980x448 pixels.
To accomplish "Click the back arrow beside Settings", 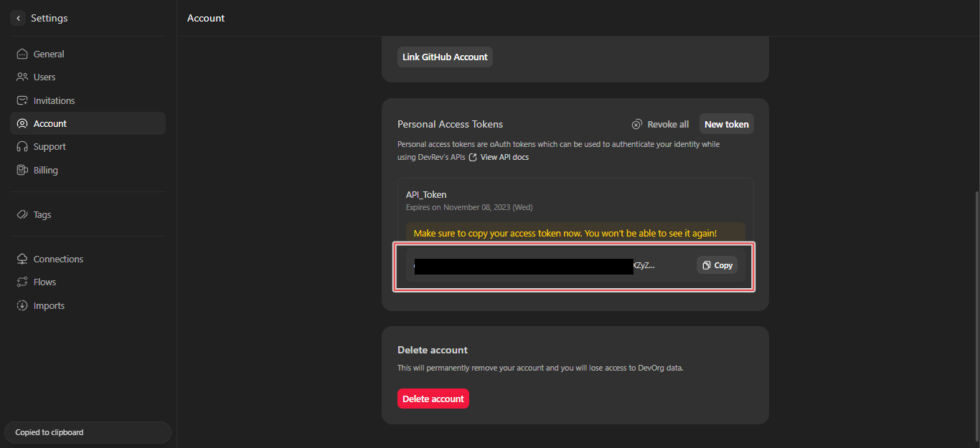I will [19, 19].
